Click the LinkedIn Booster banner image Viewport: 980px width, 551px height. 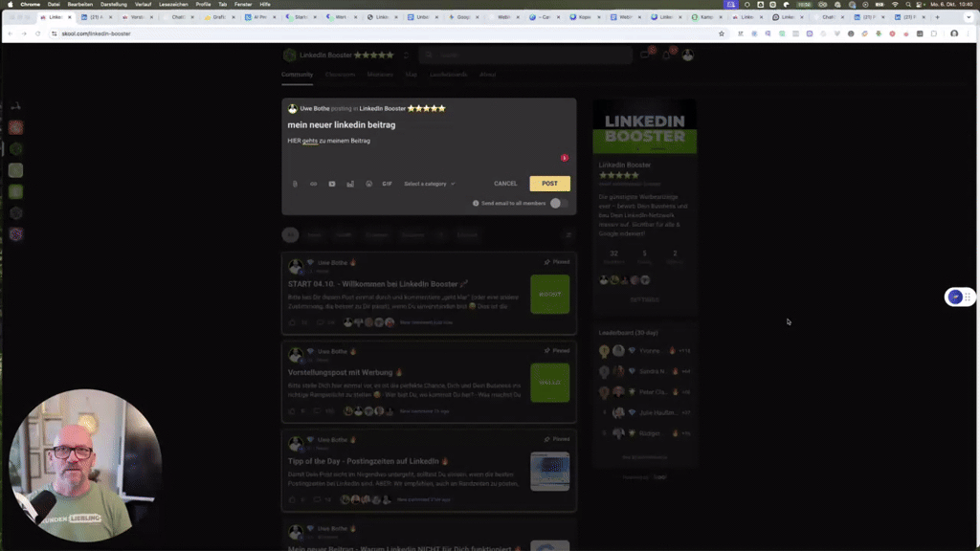click(x=644, y=126)
